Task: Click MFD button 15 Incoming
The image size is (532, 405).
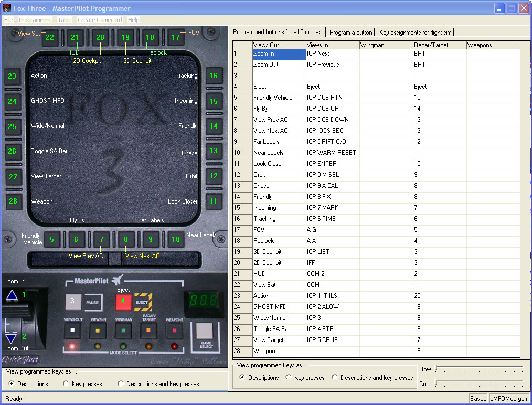Action: pos(214,101)
